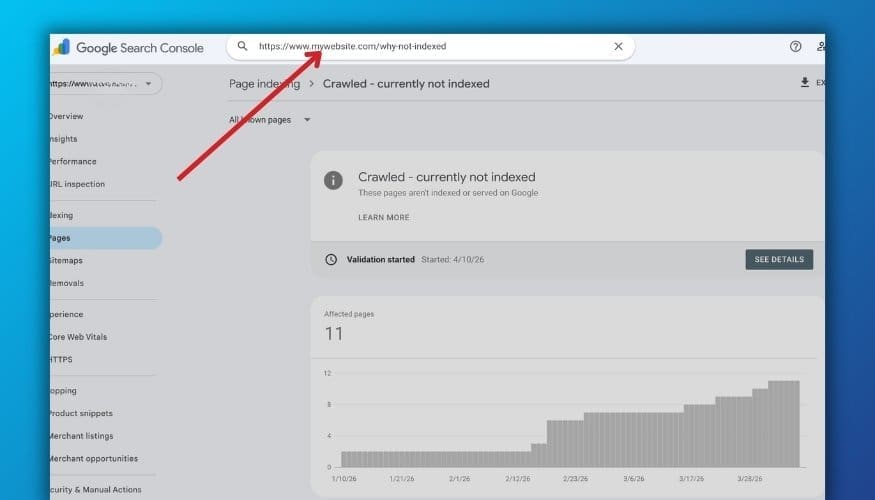Click the tallest bar at chart end
875x500 pixels.
783,424
